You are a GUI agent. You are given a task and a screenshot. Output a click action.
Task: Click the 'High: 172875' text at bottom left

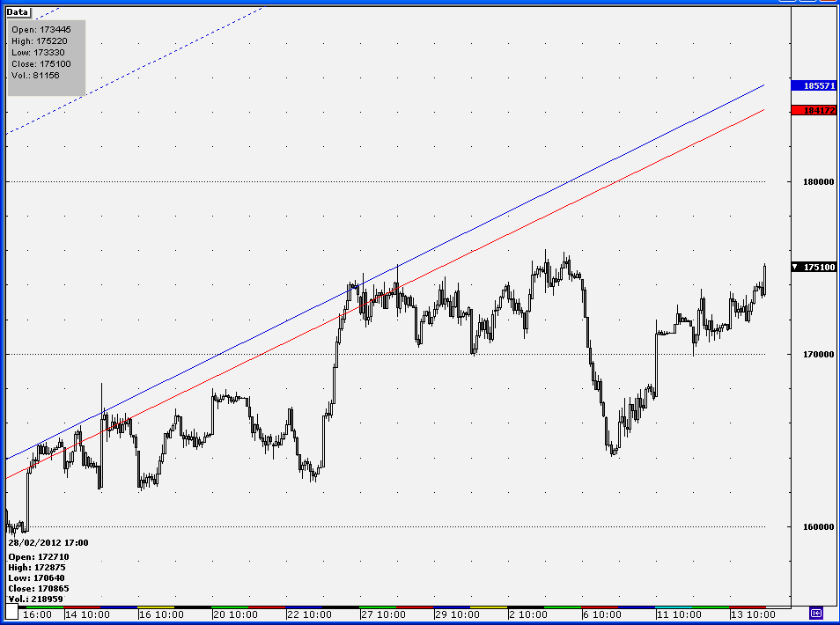[x=37, y=567]
